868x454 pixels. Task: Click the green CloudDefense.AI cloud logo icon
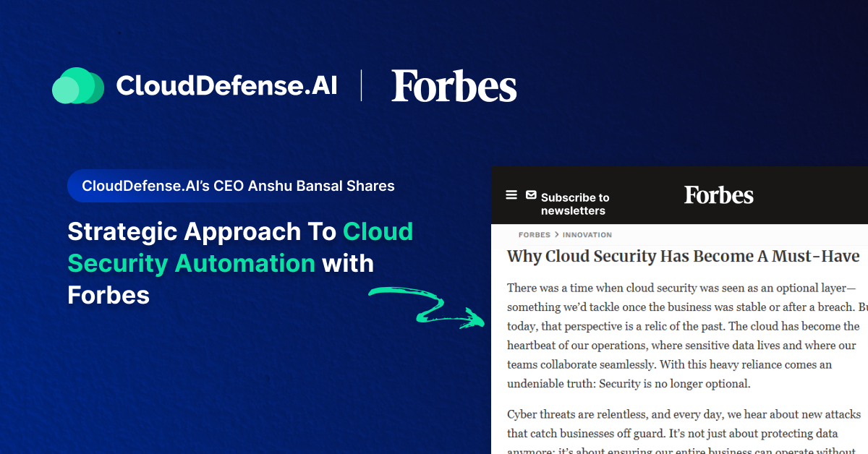(x=78, y=86)
